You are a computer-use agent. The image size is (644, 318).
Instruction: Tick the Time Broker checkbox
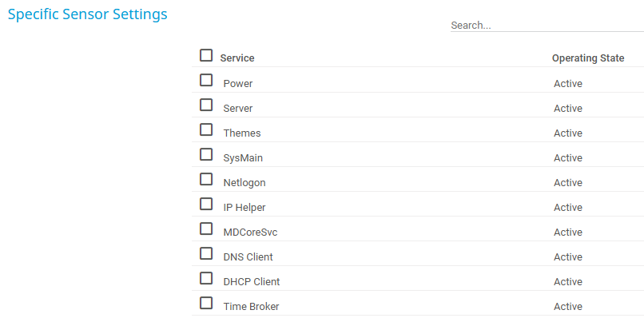tap(206, 303)
